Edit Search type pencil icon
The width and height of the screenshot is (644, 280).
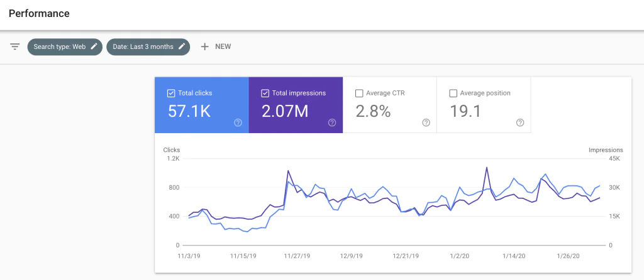(x=94, y=46)
